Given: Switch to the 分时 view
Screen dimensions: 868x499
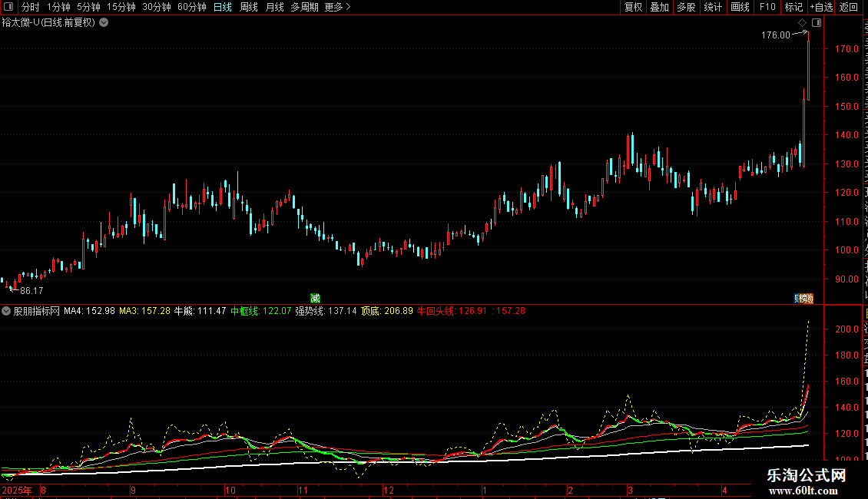Looking at the screenshot, I should click(x=31, y=7).
